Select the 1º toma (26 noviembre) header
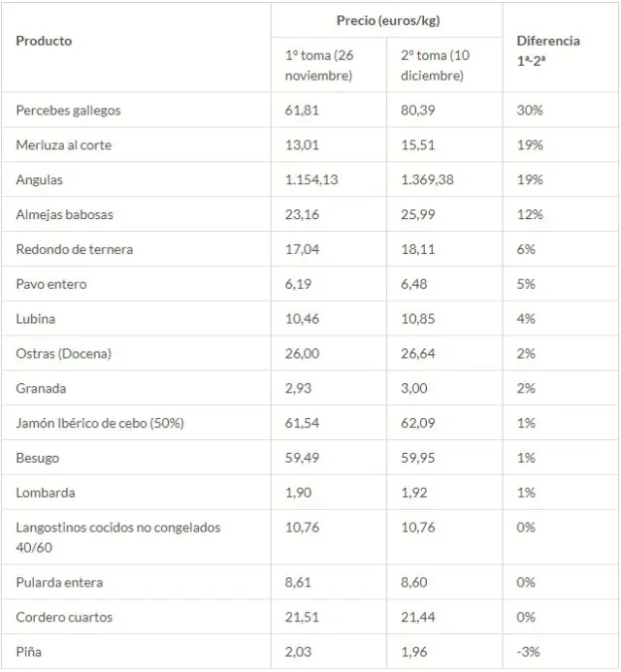 pos(319,65)
